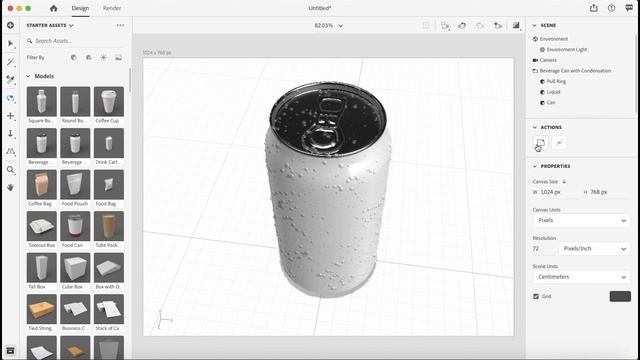Screen dimensions: 640x360
Task: Select the Select tool arrow
Action: [x=11, y=44]
